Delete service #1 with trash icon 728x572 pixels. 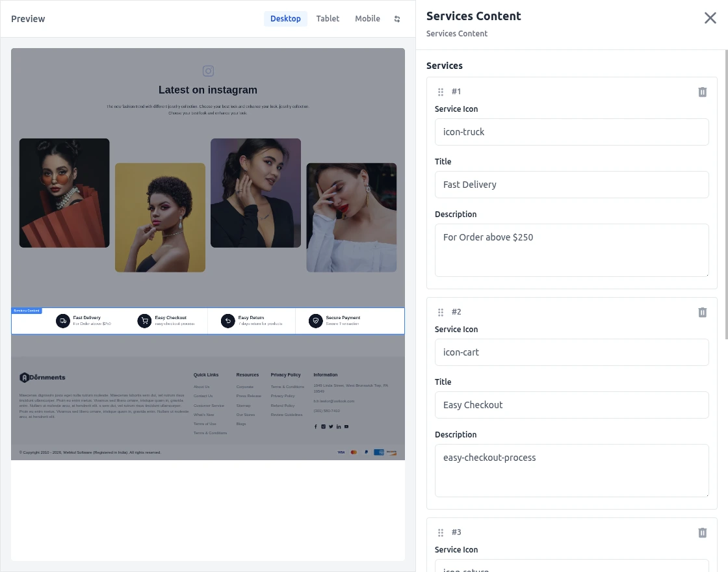click(703, 92)
